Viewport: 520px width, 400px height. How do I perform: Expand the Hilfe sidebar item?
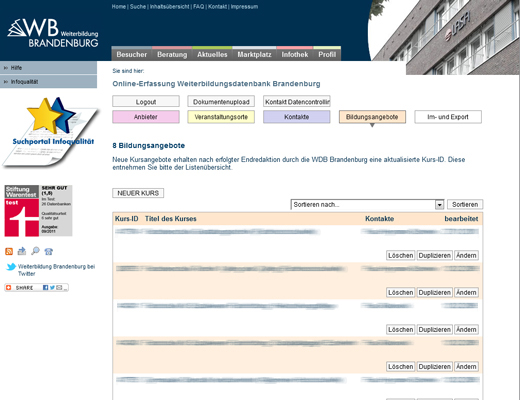pos(48,68)
